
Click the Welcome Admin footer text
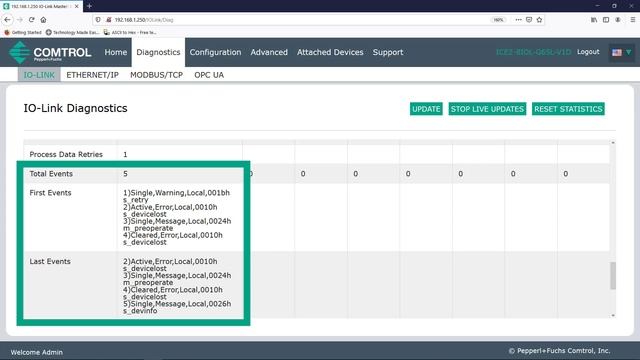[x=37, y=352]
